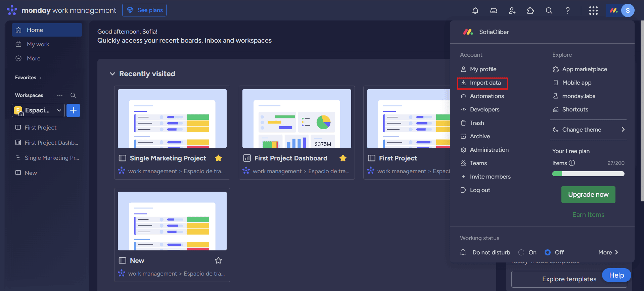Image resolution: width=644 pixels, height=291 pixels.
Task: Open the apps puzzle-piece icon
Action: [531, 11]
